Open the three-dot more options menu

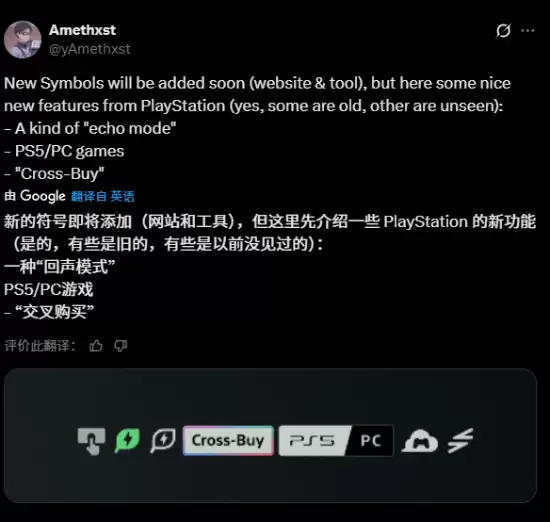[528, 31]
